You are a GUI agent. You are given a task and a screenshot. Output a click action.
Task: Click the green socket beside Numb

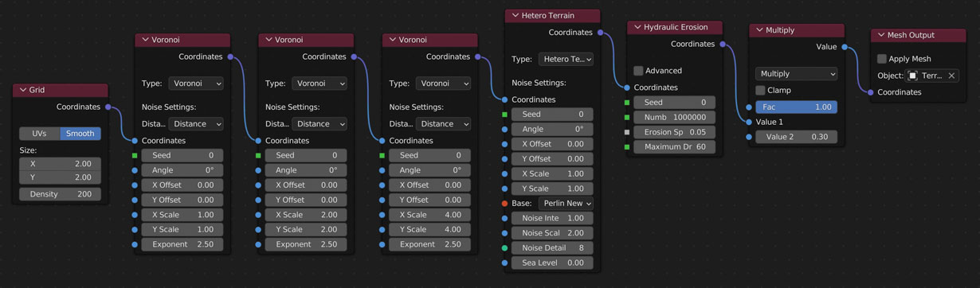click(627, 117)
